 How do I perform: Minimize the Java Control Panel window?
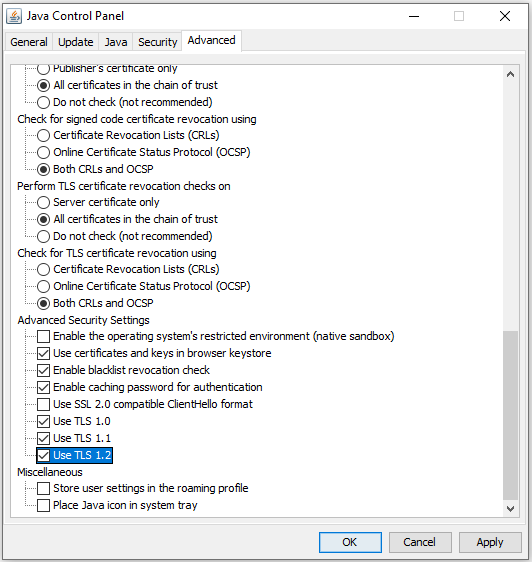tap(414, 16)
